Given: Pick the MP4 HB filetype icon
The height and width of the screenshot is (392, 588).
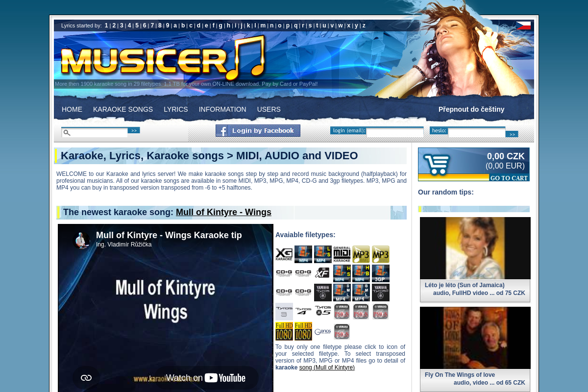Looking at the screenshot, I should [361, 273].
